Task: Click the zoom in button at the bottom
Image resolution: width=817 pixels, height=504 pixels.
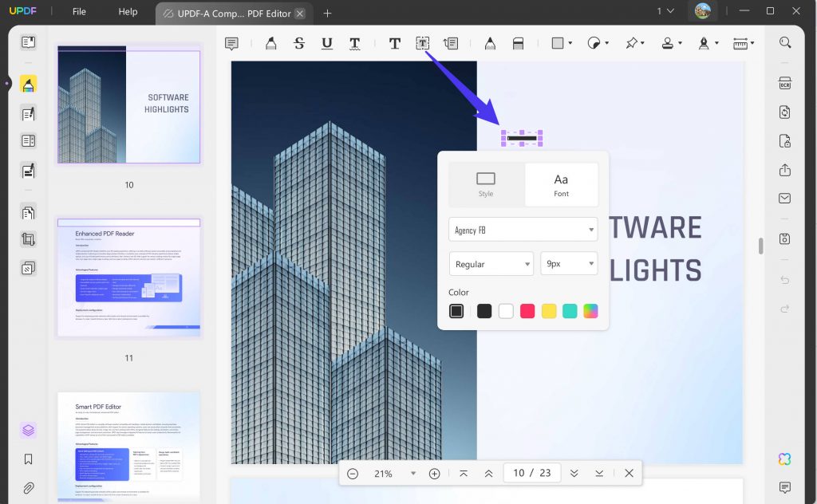Action: pyautogui.click(x=434, y=473)
